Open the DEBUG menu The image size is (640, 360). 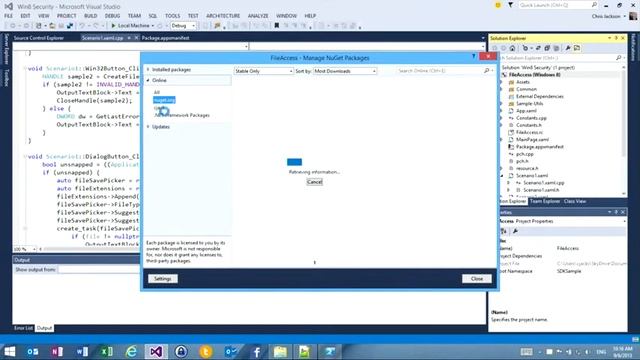pyautogui.click(x=112, y=16)
